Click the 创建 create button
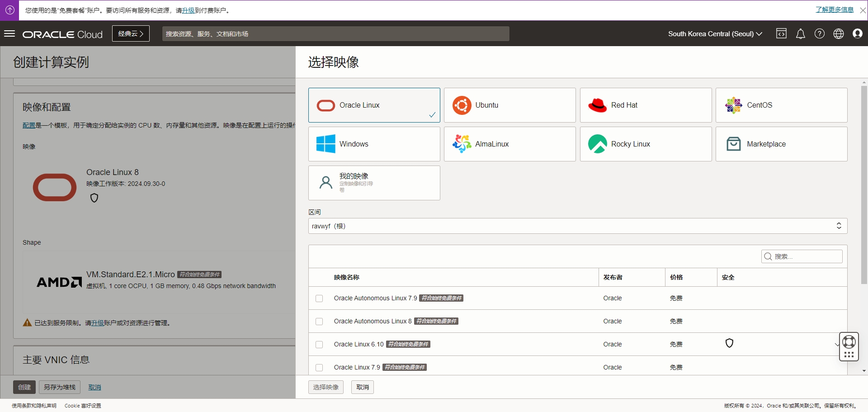The width and height of the screenshot is (868, 412). click(x=24, y=387)
